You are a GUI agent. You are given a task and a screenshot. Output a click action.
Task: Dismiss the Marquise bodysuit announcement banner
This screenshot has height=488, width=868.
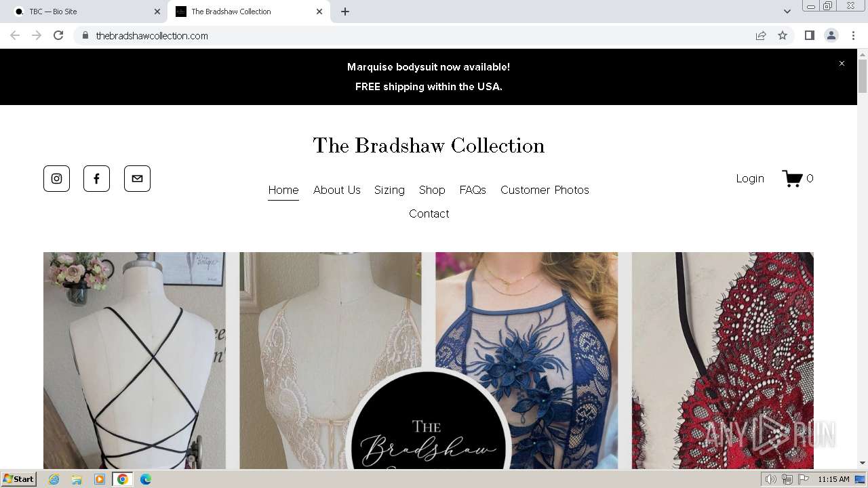tap(842, 64)
